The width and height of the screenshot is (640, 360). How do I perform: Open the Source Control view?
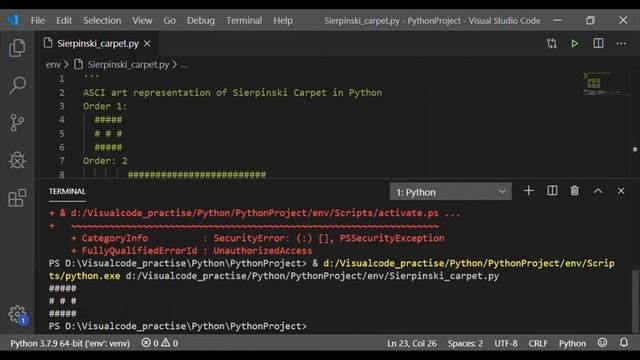17,122
